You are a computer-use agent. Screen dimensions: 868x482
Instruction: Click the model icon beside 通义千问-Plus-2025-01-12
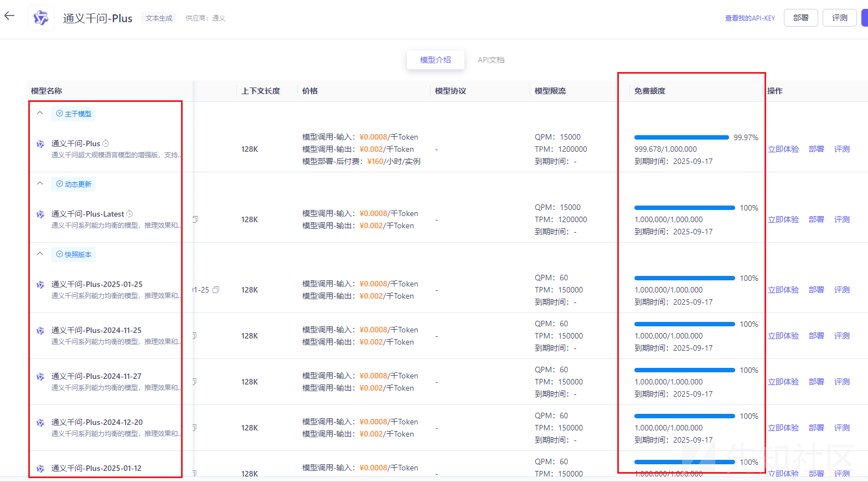(x=40, y=469)
